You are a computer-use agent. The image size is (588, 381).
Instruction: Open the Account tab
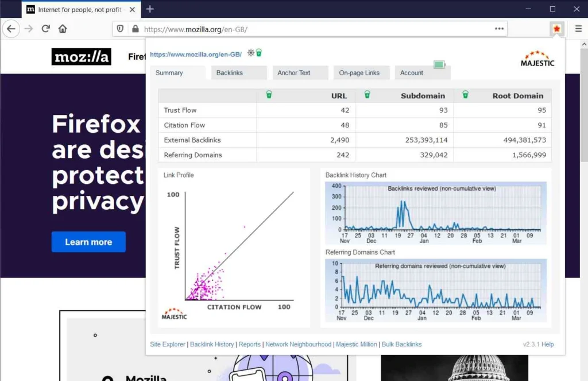(x=423, y=73)
